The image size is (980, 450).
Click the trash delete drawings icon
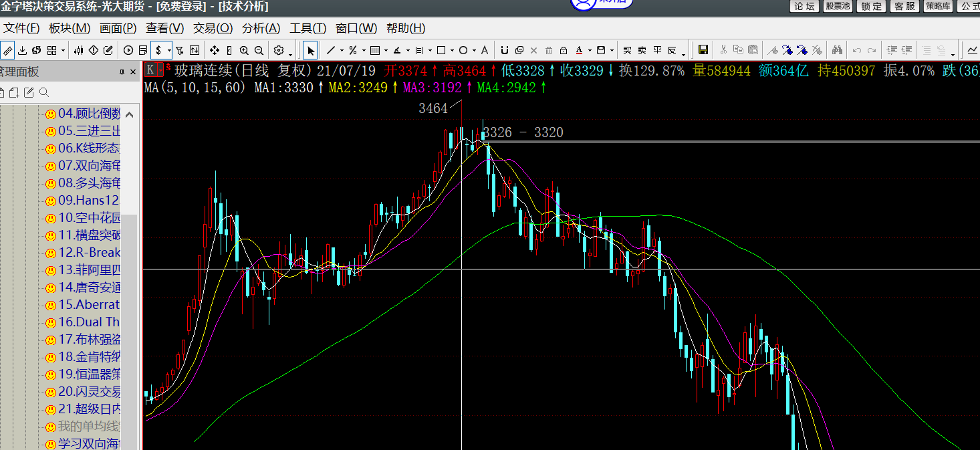point(549,50)
